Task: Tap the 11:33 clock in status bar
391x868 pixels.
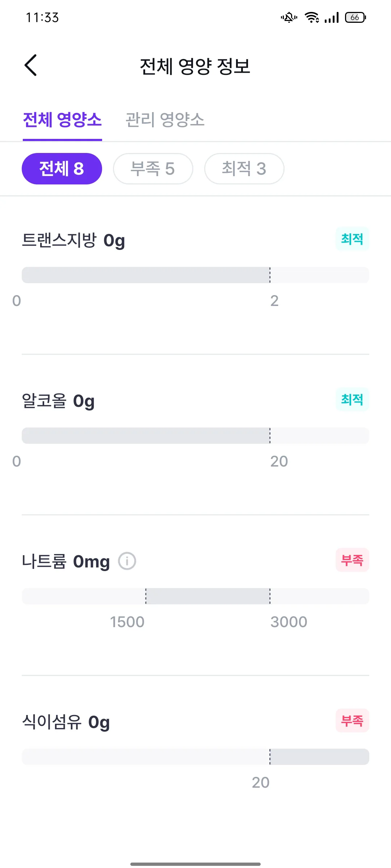Action: [x=42, y=17]
